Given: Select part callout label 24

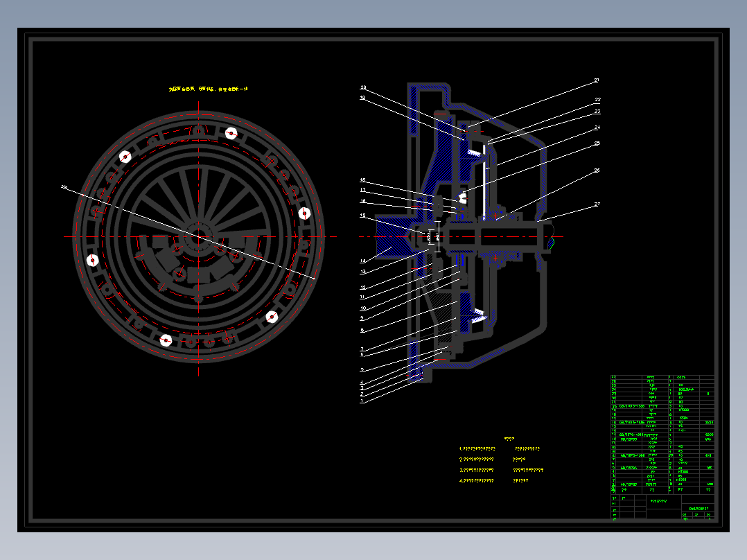Looking at the screenshot, I should tap(597, 128).
